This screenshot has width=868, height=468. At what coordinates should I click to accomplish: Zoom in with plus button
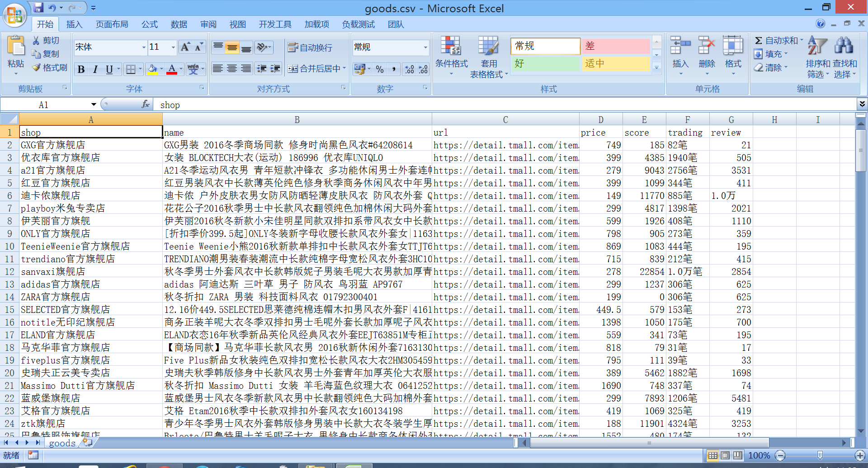(x=860, y=455)
